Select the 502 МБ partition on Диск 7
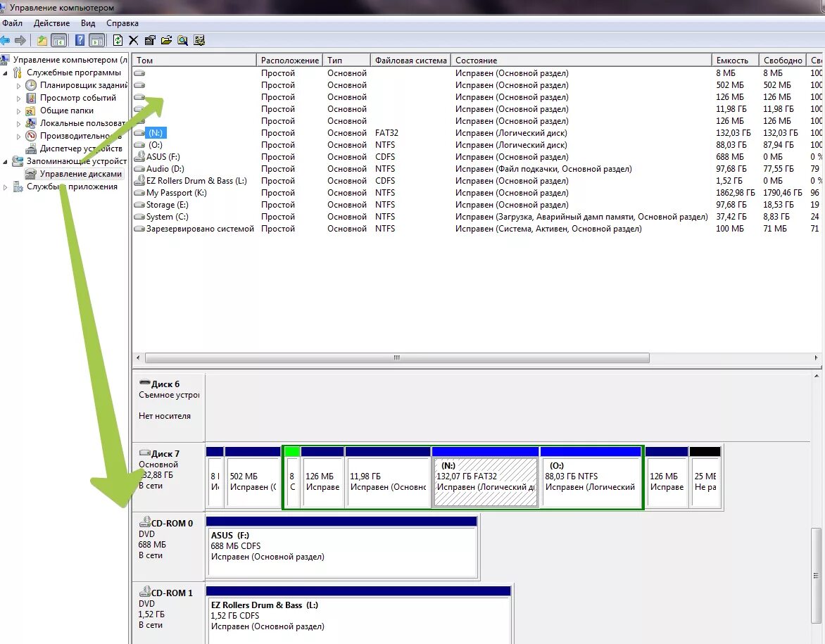825x644 pixels. pyautogui.click(x=253, y=477)
